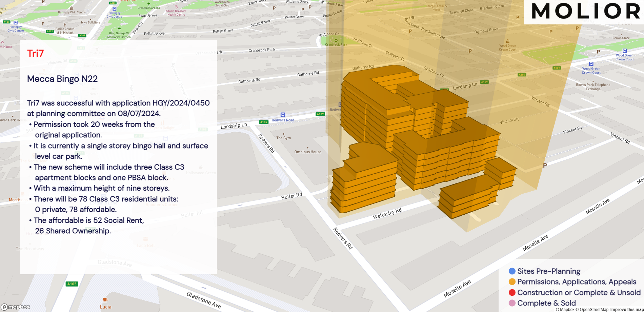This screenshot has width=644, height=312.
Task: Click the pink Complete & Sold legend dot
Action: tap(512, 303)
